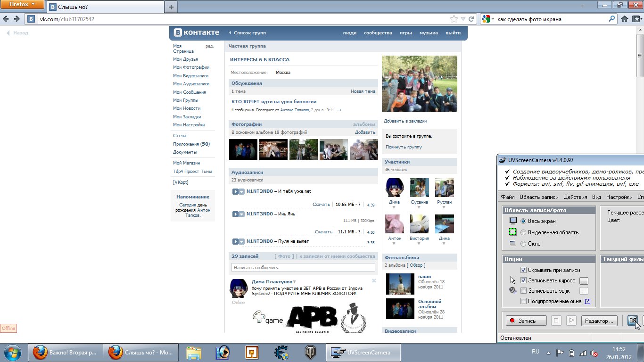Expand the arrow beside Дима Плаксунов's name
Viewport: 644px width, 362px height.
click(x=295, y=282)
